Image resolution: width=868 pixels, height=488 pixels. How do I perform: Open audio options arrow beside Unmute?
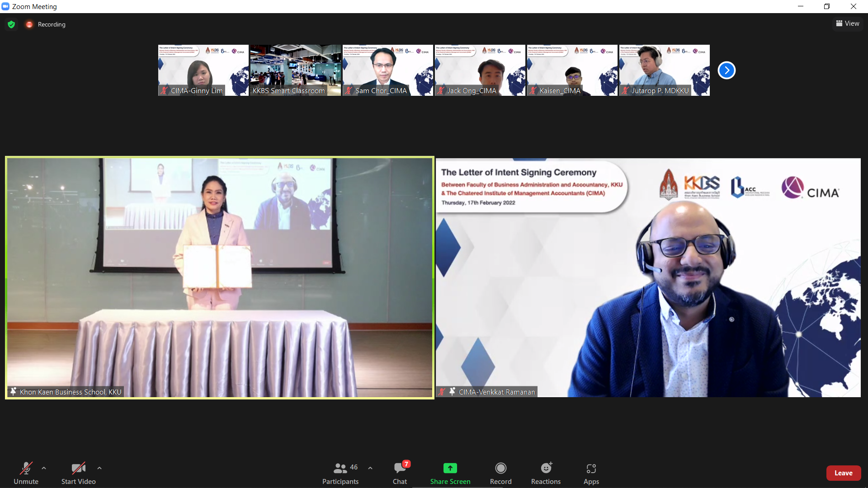[44, 468]
